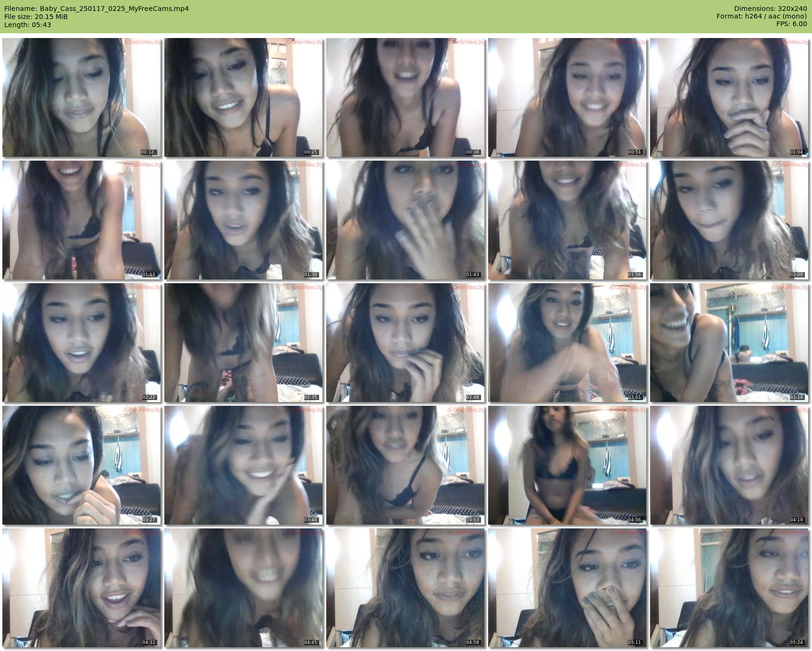Click the thumbnail timestamped 00:12
Screen dimensions: 812x651
click(82, 97)
